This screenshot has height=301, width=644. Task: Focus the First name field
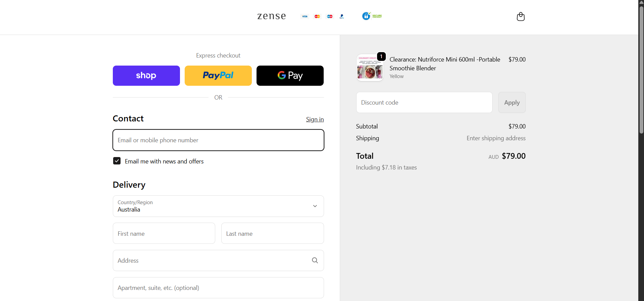coord(164,233)
